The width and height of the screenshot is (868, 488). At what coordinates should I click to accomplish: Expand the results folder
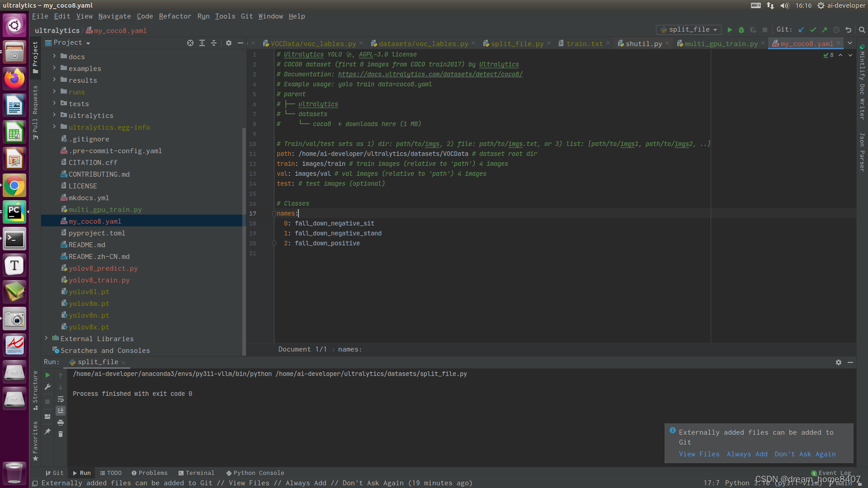[54, 80]
